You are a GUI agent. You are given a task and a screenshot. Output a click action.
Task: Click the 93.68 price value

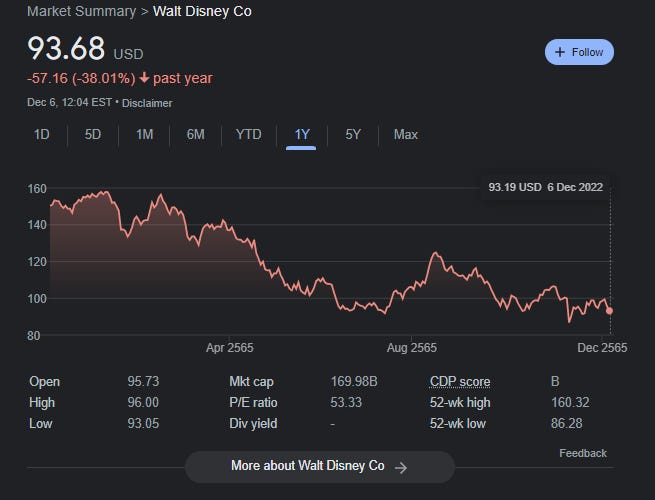(66, 48)
